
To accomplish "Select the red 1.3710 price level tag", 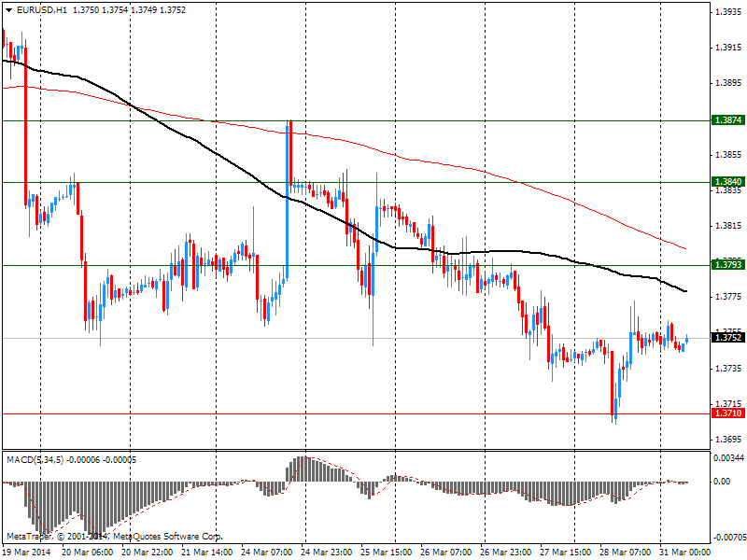I will click(x=727, y=413).
